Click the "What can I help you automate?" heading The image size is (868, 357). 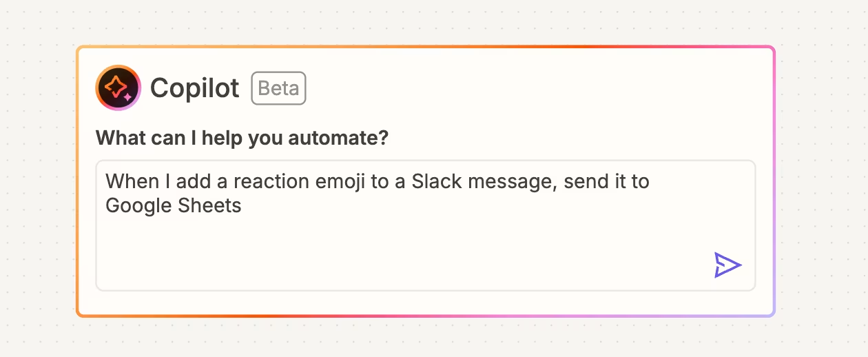tap(242, 138)
